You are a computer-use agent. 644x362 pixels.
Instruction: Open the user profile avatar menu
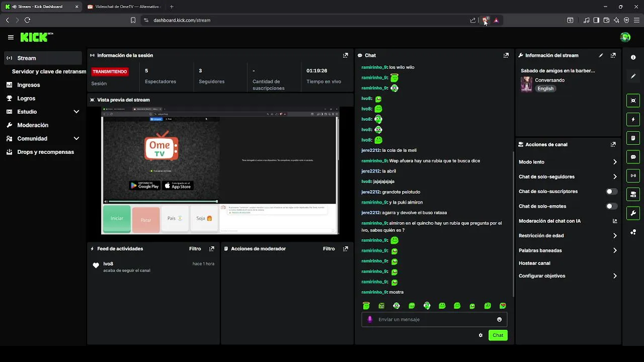click(x=625, y=37)
